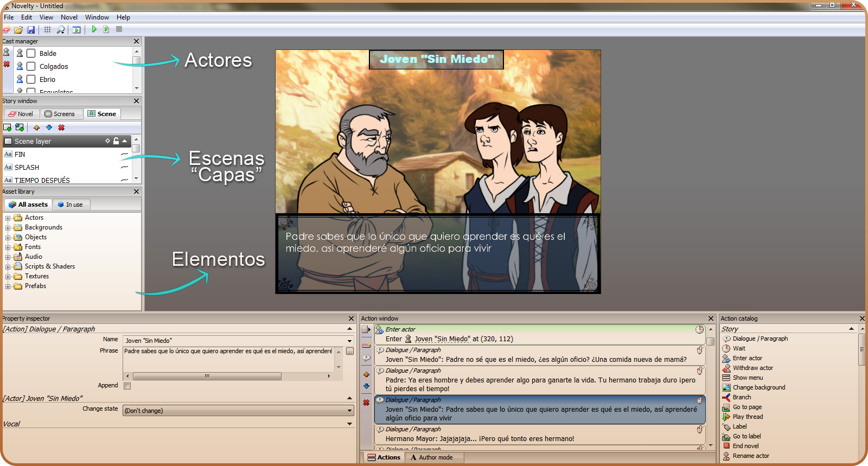Collapse the Story section in Action catalog
Image resolution: width=868 pixels, height=466 pixels.
pyautogui.click(x=851, y=329)
